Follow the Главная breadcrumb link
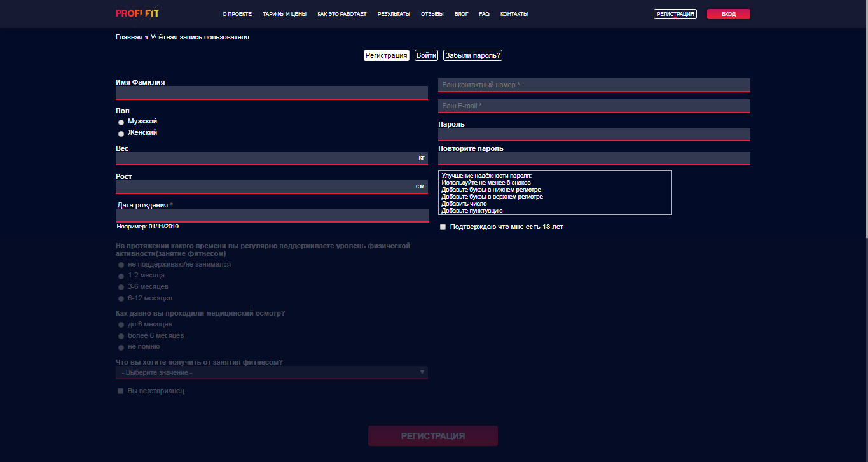This screenshot has height=462, width=868. 129,38
